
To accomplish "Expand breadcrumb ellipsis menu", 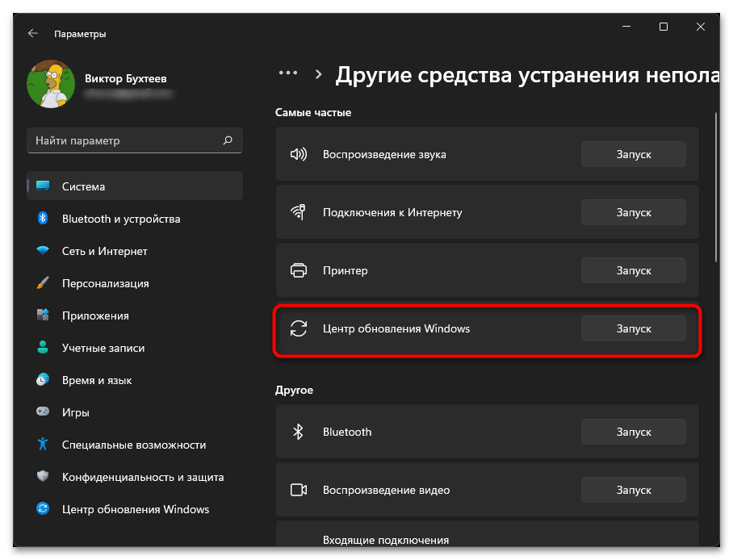I will click(x=288, y=73).
